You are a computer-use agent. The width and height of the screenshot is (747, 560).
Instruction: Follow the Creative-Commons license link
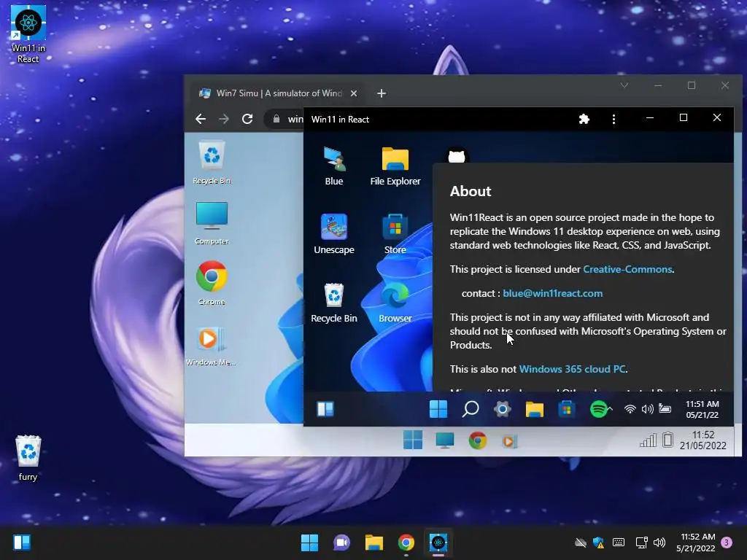(627, 269)
